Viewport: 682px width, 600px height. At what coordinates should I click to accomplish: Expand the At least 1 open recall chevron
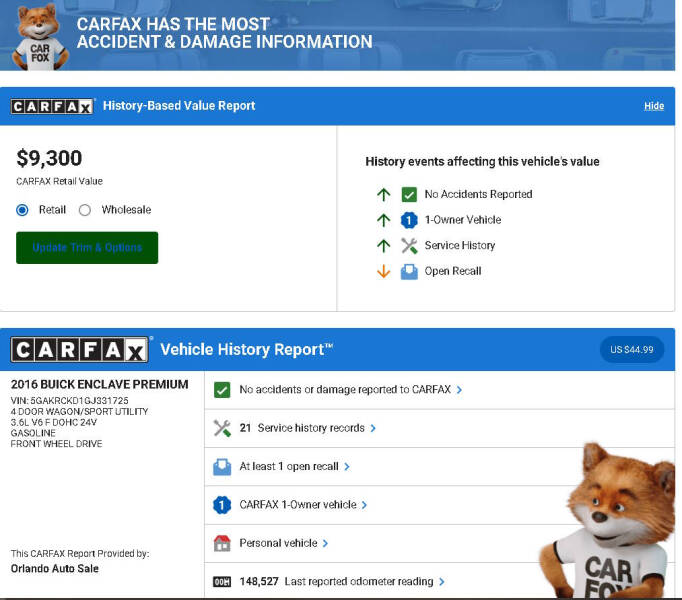[x=347, y=467]
